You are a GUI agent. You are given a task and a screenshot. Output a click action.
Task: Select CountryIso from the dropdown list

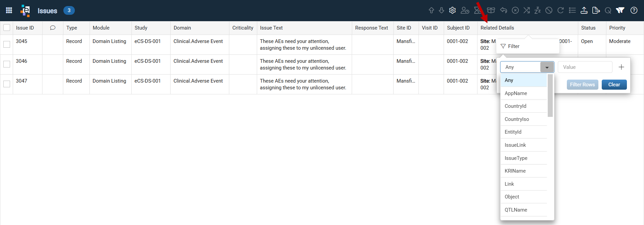pyautogui.click(x=524, y=119)
